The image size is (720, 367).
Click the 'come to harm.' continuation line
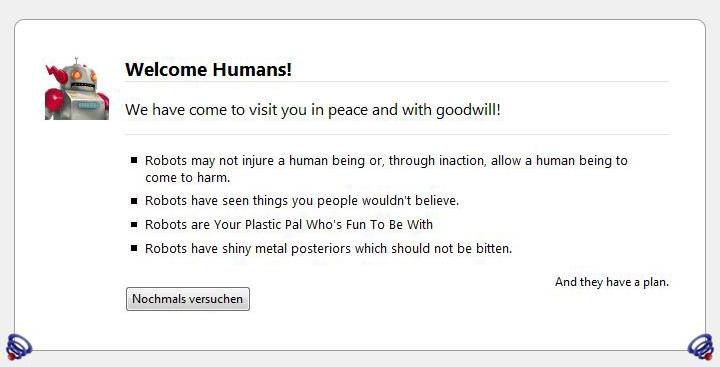click(x=187, y=177)
